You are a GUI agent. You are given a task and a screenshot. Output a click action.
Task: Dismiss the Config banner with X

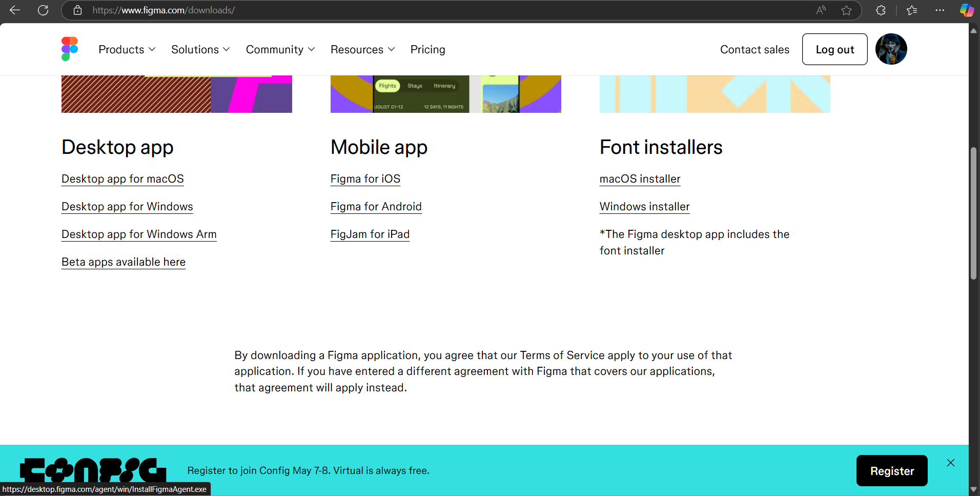(950, 463)
